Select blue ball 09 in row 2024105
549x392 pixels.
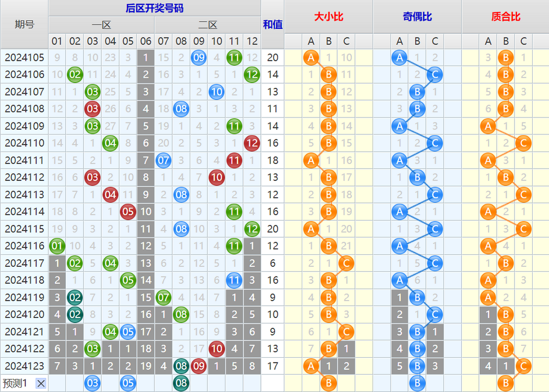199,57
